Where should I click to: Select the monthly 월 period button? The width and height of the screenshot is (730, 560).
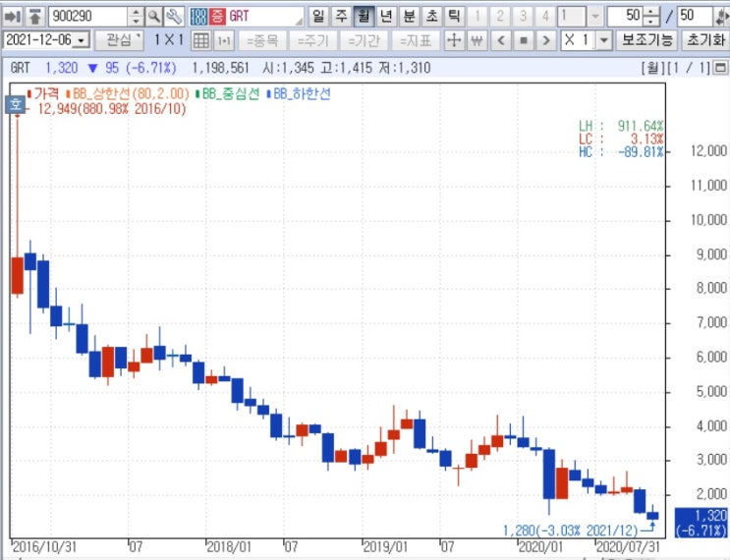click(364, 17)
